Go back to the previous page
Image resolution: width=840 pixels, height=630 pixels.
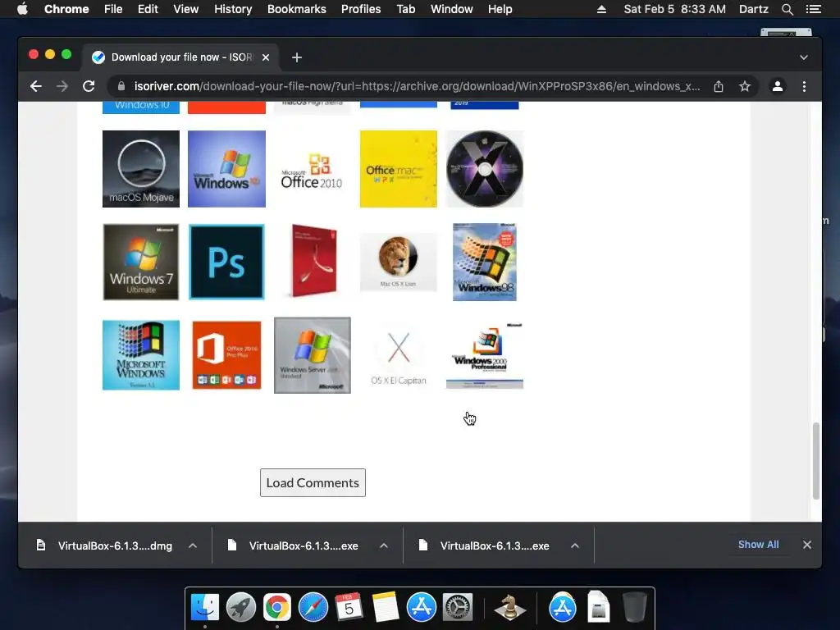click(36, 86)
